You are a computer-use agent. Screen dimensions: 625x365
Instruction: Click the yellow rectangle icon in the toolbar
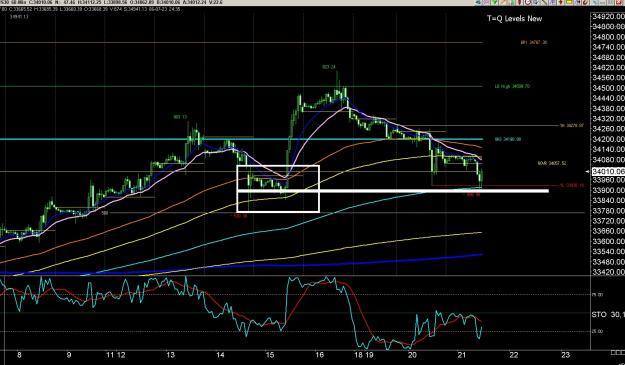pyautogui.click(x=569, y=2)
